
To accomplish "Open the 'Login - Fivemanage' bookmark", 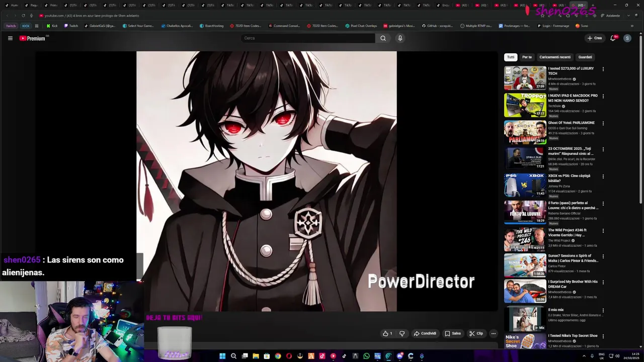I will coord(553,26).
